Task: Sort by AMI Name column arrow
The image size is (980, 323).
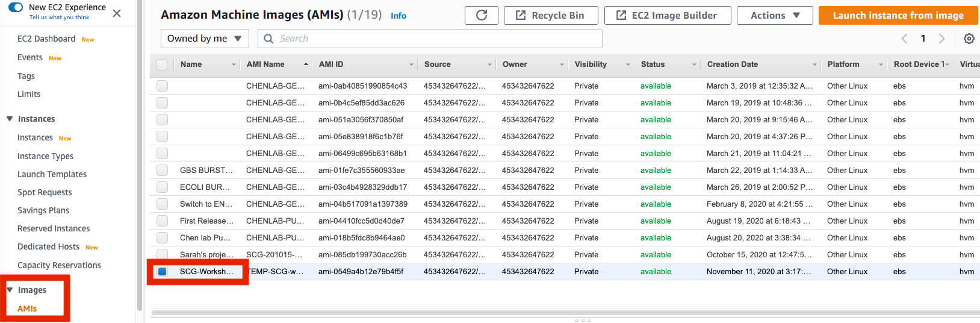Action: click(306, 64)
